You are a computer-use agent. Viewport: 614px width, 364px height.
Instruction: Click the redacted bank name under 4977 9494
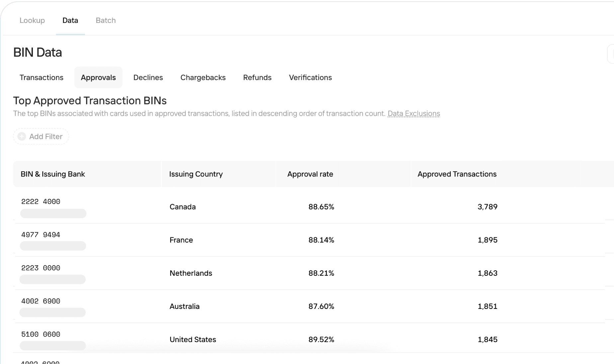(x=53, y=246)
